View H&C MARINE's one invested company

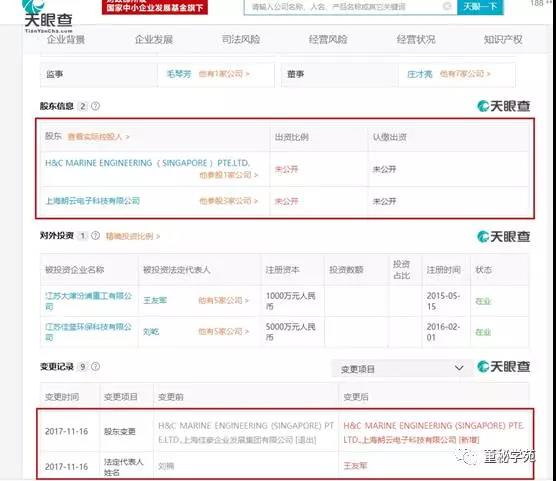point(229,175)
